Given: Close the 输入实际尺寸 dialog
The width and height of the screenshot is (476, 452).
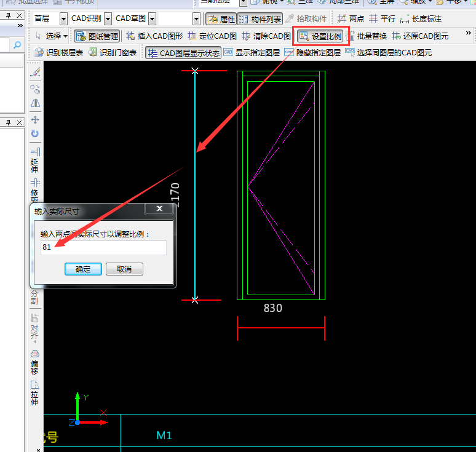Looking at the screenshot, I should point(159,209).
